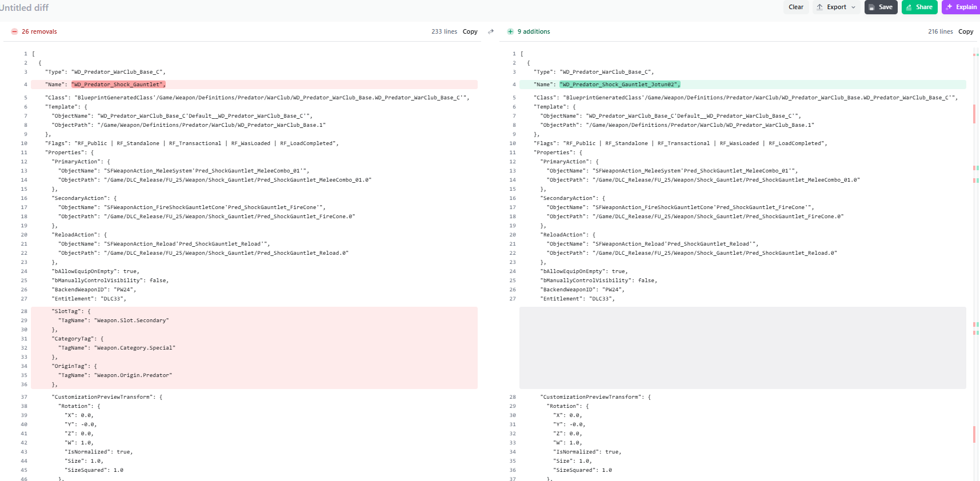
Task: Click the upload arrow icon beside Export
Action: click(820, 7)
